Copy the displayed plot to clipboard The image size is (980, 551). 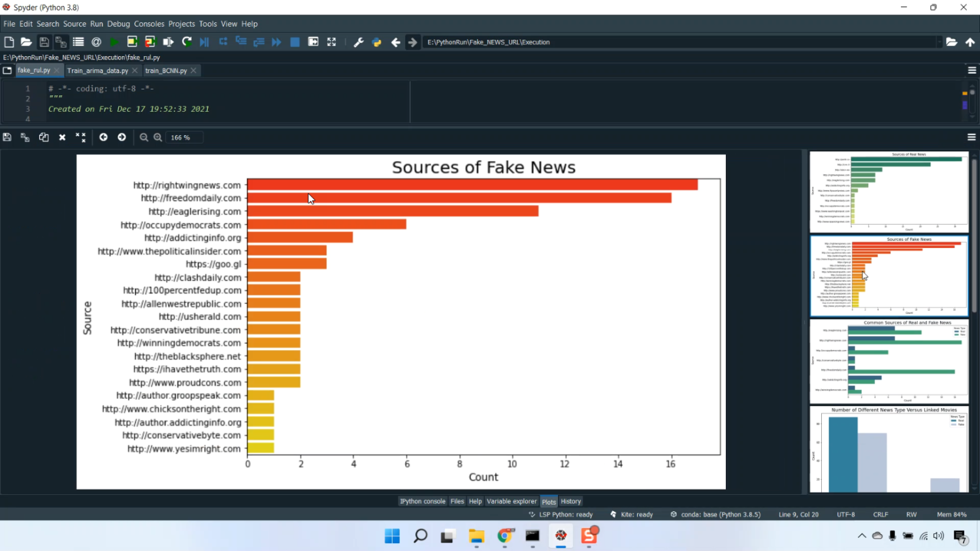[x=44, y=137]
